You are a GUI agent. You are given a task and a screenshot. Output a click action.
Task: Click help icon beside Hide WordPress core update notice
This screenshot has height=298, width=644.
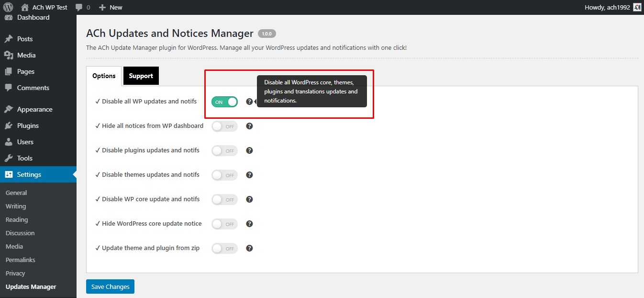pos(249,224)
